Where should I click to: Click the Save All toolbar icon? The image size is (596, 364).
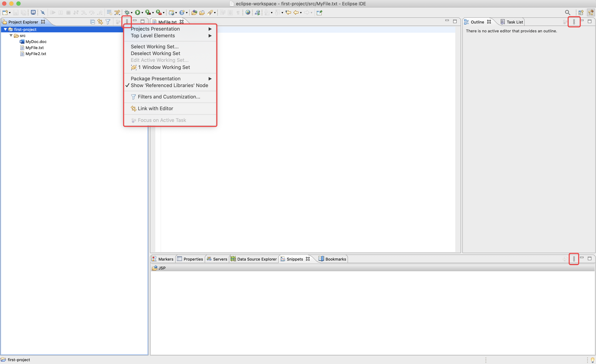point(24,13)
